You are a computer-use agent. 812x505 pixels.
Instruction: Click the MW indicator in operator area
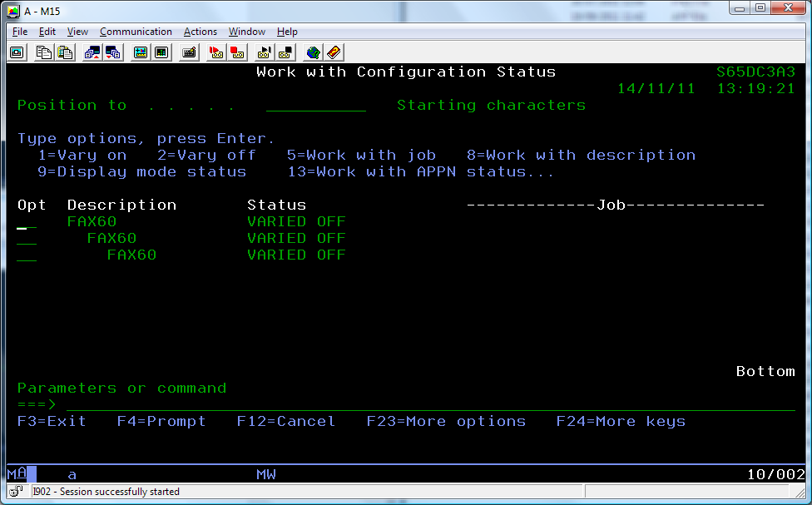[x=266, y=474]
